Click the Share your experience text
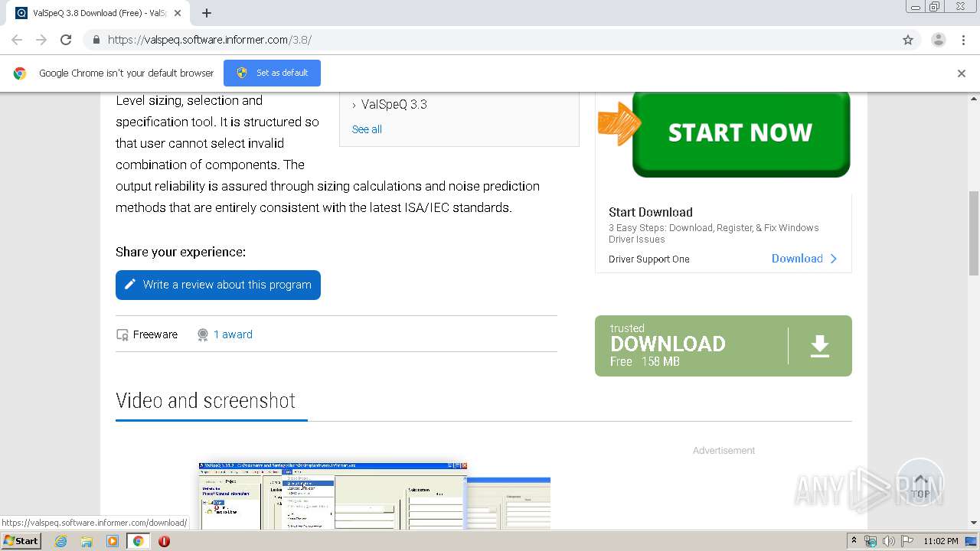980x551 pixels. tap(181, 252)
